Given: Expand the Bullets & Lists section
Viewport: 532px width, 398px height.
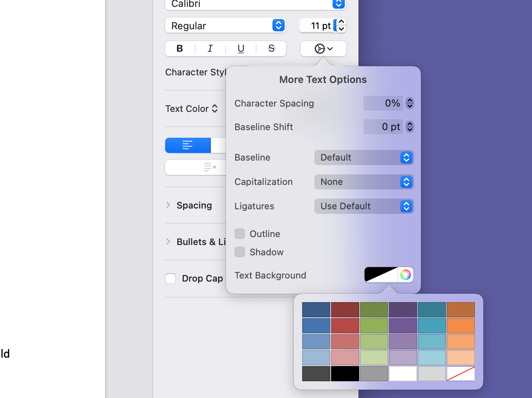Looking at the screenshot, I should 168,242.
